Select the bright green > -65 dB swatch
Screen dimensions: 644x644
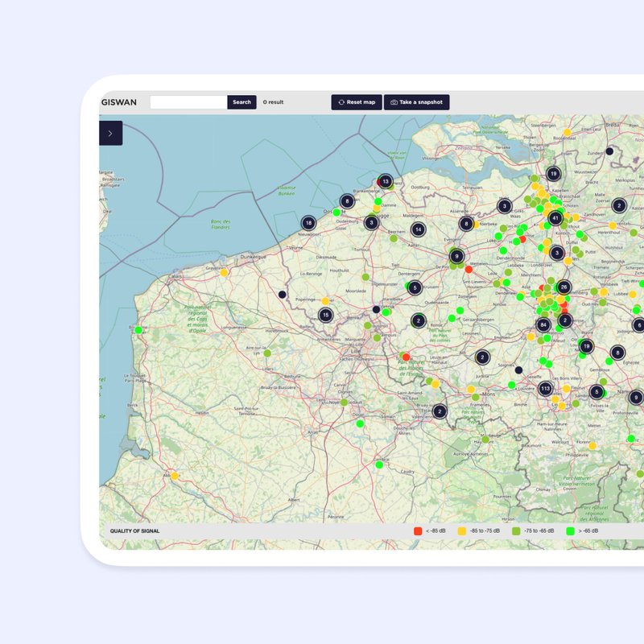point(571,531)
